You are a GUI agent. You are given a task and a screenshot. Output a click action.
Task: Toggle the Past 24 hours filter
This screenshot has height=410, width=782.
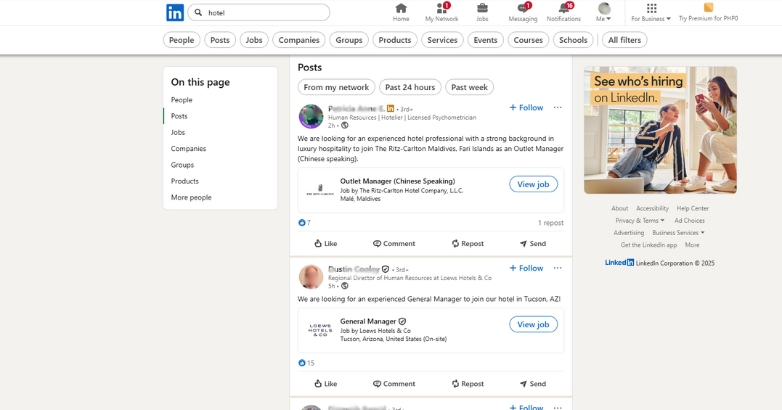coord(410,87)
